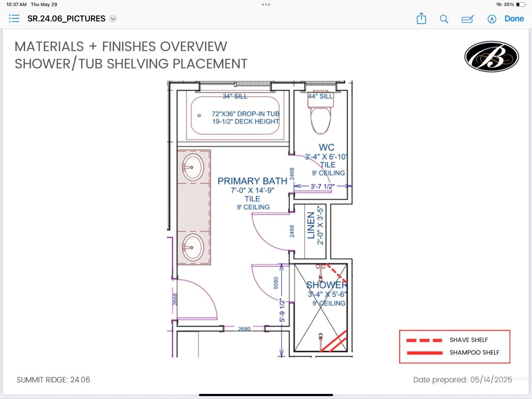
Task: Tap the 3'-7 1/2" dimension label
Action: click(323, 186)
